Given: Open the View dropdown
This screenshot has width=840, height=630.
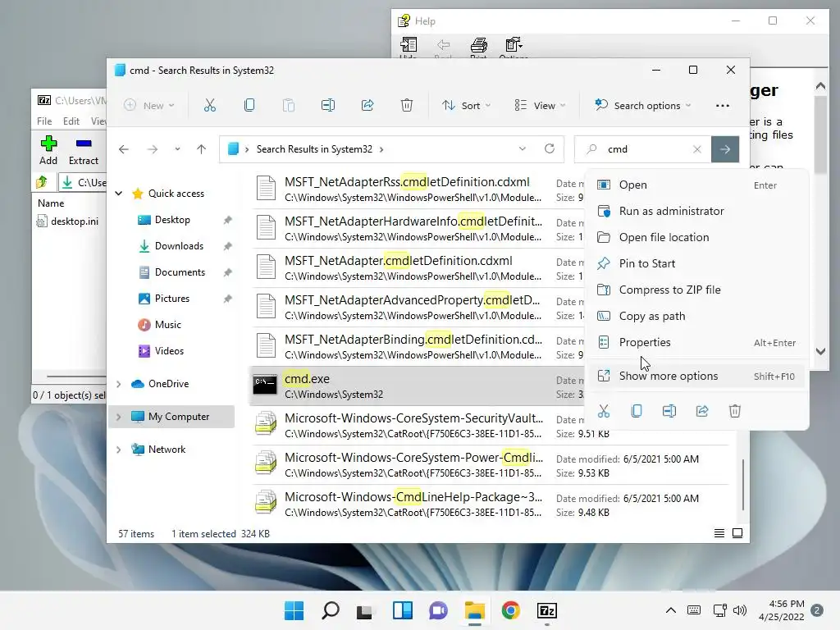Looking at the screenshot, I should pyautogui.click(x=540, y=106).
